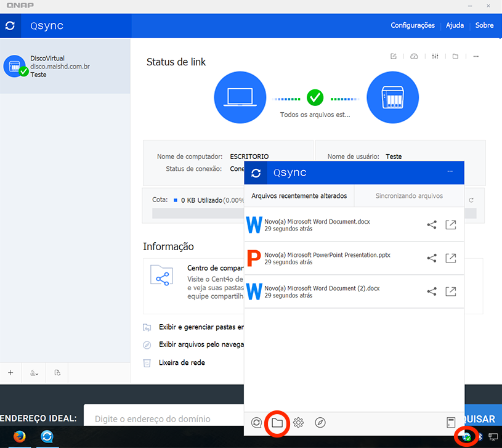
Task: Switch to Sincronizando arquivos tab
Action: (409, 196)
